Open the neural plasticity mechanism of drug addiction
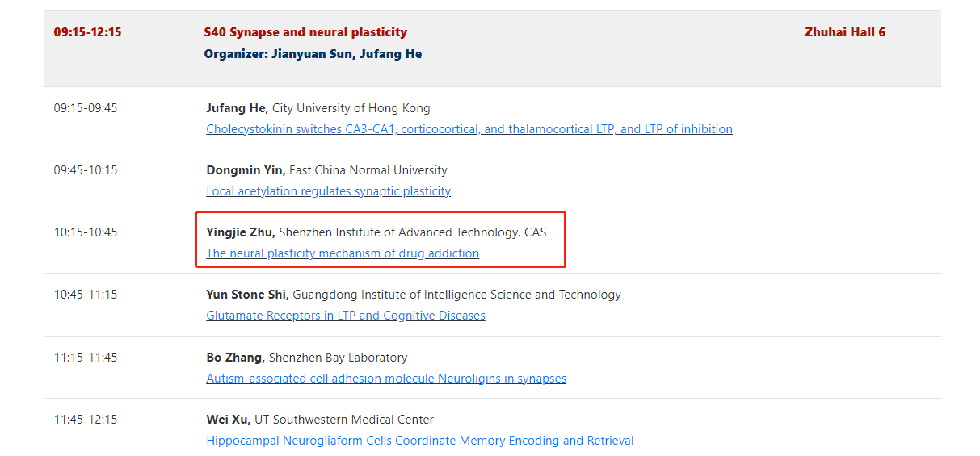The width and height of the screenshot is (980, 456). point(343,253)
